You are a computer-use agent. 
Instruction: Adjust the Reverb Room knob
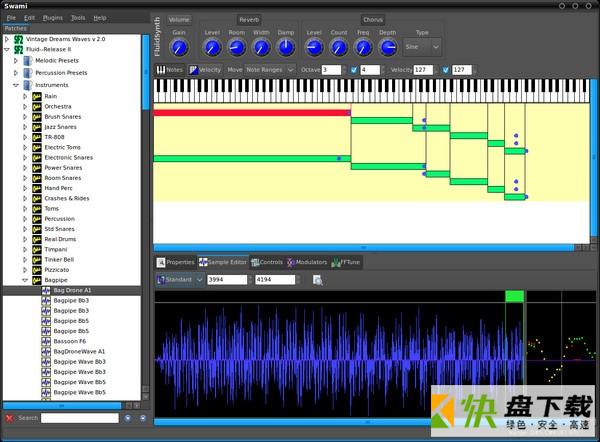(x=236, y=47)
